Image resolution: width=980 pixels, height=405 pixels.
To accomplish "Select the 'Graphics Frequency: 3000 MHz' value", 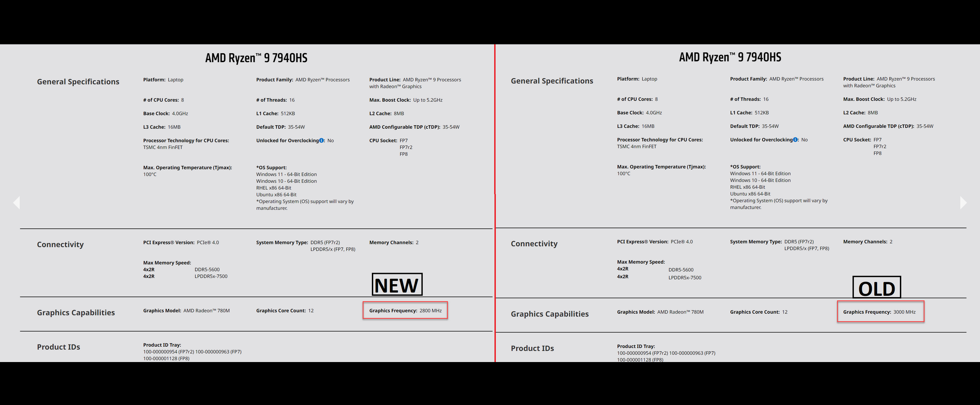I will point(879,312).
